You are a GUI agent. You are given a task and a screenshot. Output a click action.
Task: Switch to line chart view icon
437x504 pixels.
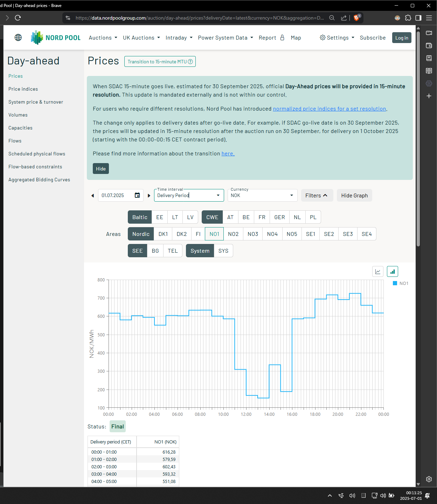tap(378, 271)
